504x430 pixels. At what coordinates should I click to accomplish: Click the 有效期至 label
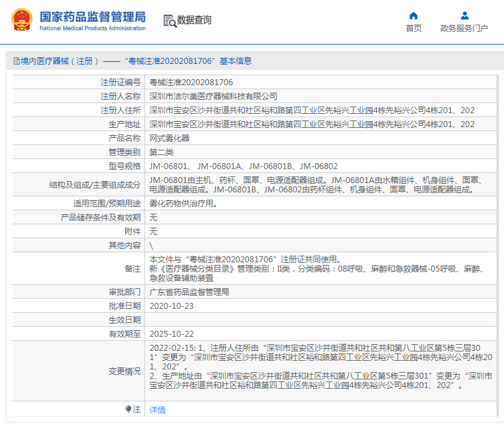(125, 334)
